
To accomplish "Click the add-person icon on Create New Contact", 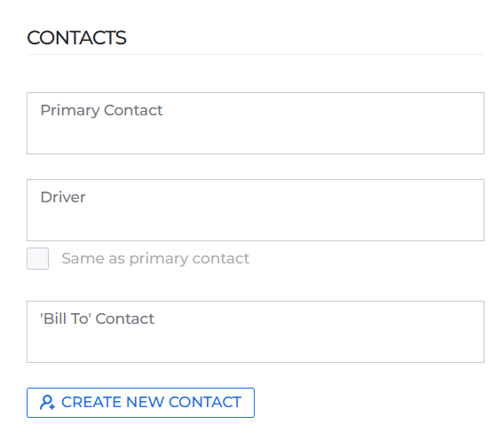I will [x=47, y=403].
